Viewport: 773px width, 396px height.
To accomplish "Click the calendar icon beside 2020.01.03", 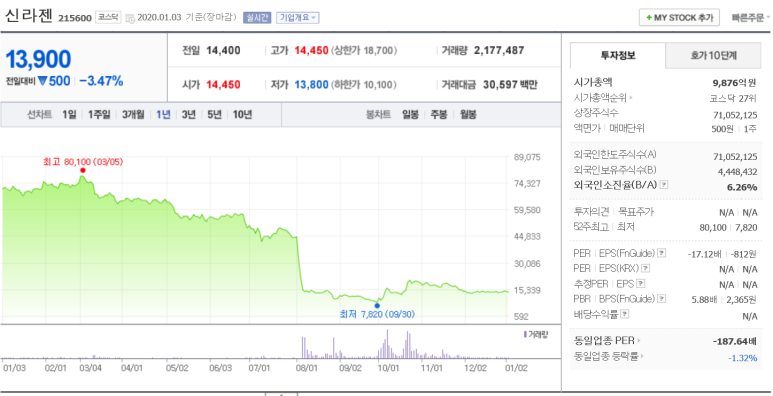I will click(x=130, y=18).
